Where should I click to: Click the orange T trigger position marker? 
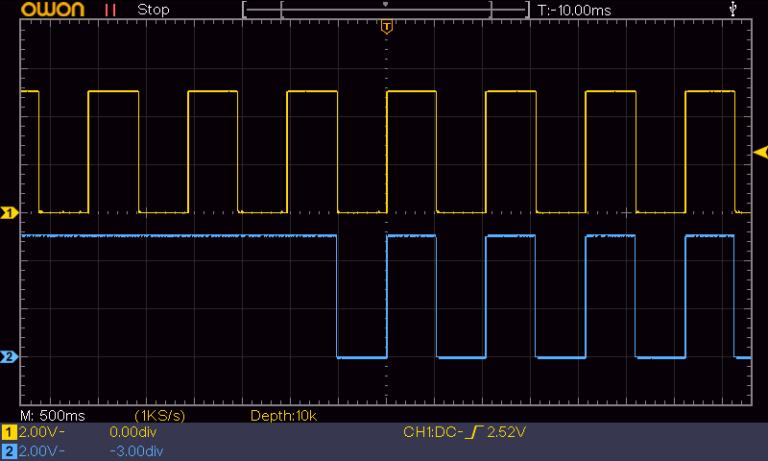pos(387,25)
